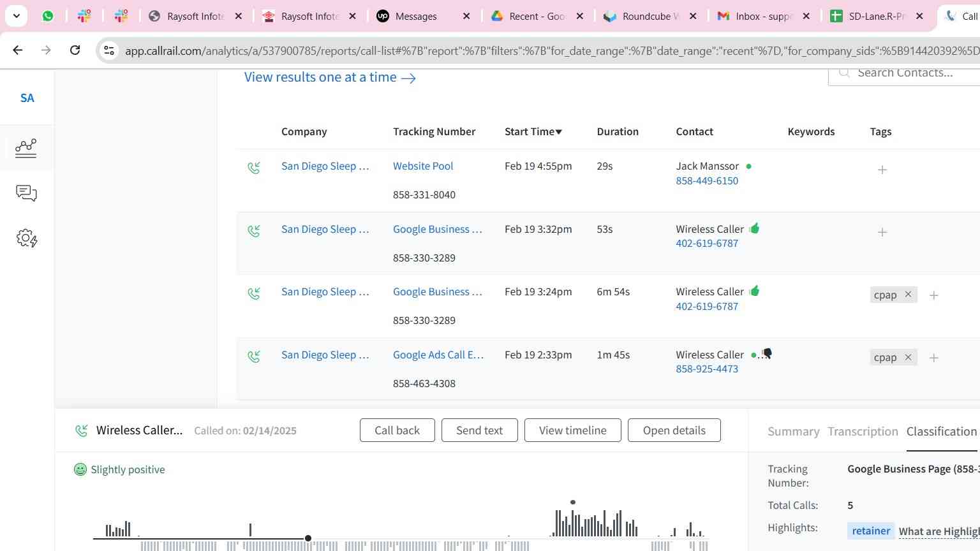Select the Classification tab
The height and width of the screenshot is (551, 980).
(x=942, y=431)
